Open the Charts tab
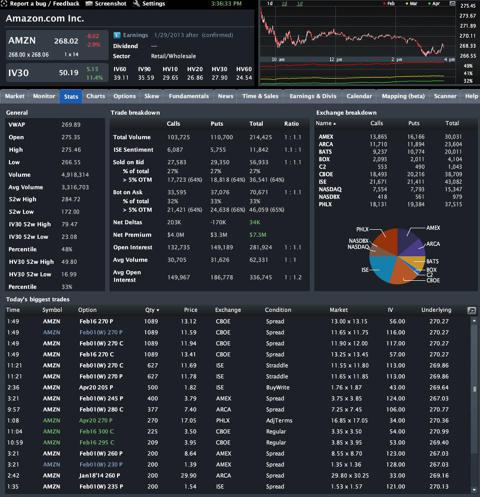Viewport: 480px width, 497px height. tap(96, 96)
